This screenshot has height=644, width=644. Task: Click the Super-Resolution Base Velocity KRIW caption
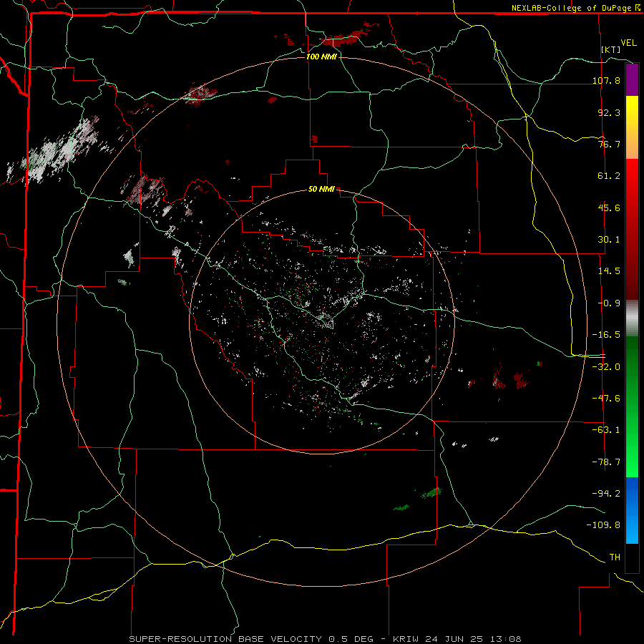(326, 639)
